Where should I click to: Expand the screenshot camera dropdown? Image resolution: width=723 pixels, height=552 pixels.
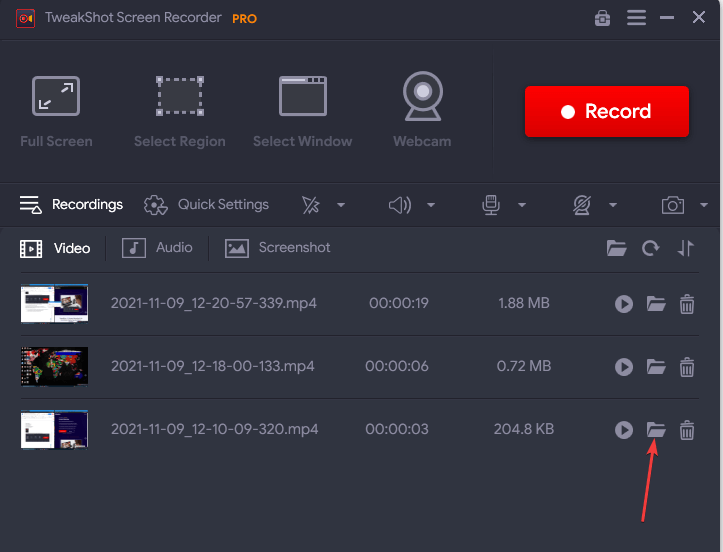click(703, 205)
